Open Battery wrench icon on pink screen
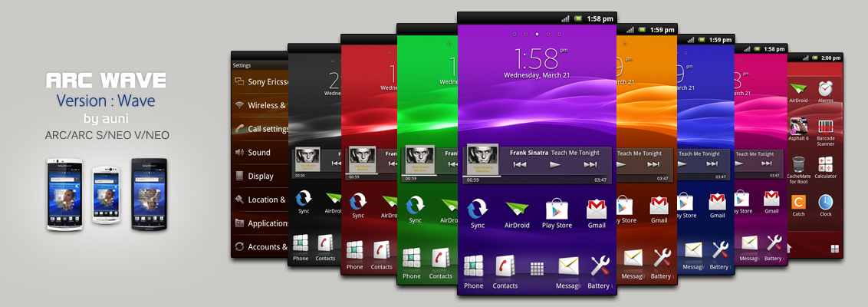The image size is (868, 307). coord(774,247)
